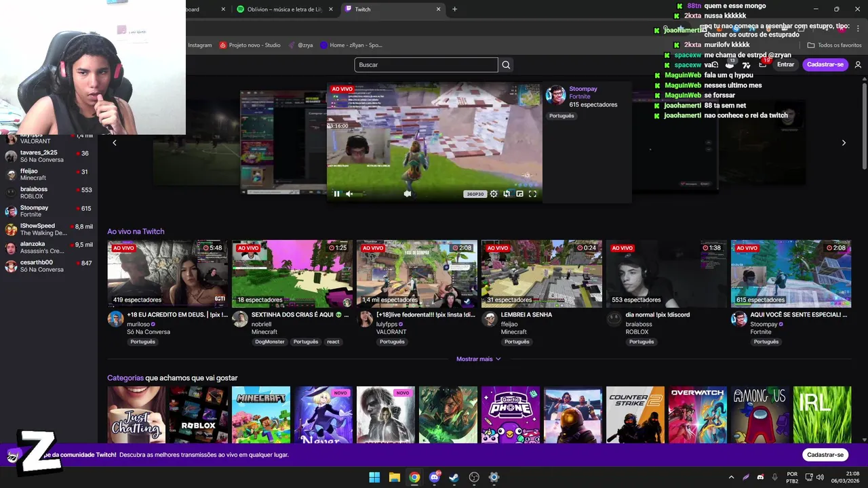Open Home - zRyan Spotify bookmark

pos(351,45)
